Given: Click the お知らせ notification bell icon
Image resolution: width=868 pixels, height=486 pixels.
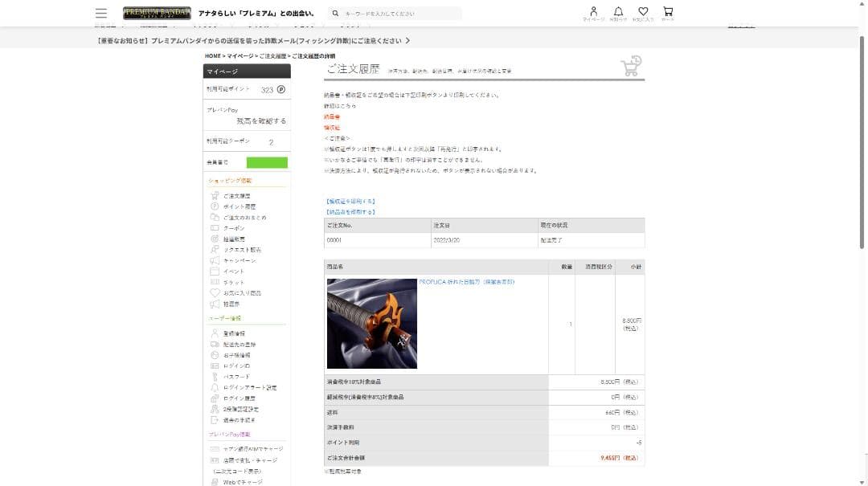Looking at the screenshot, I should [617, 13].
